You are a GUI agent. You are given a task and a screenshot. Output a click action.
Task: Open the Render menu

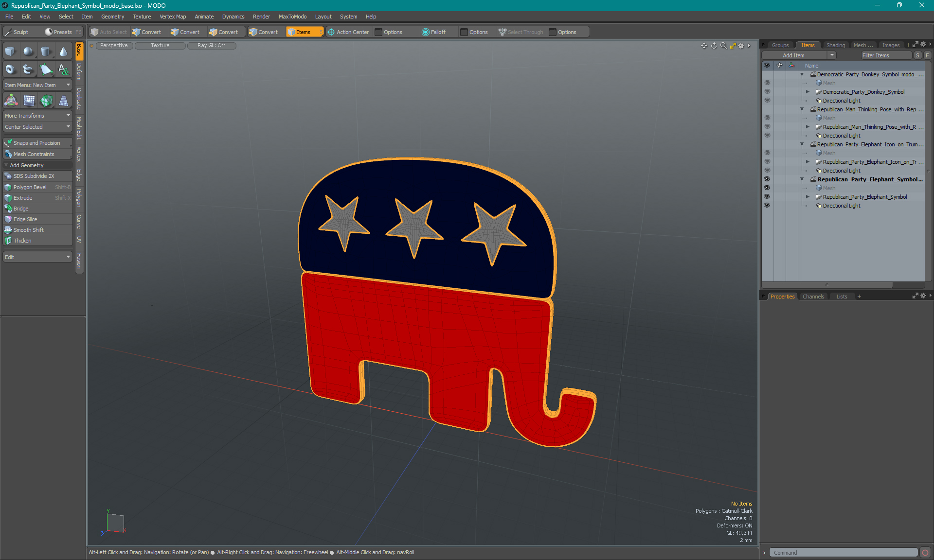pos(261,17)
